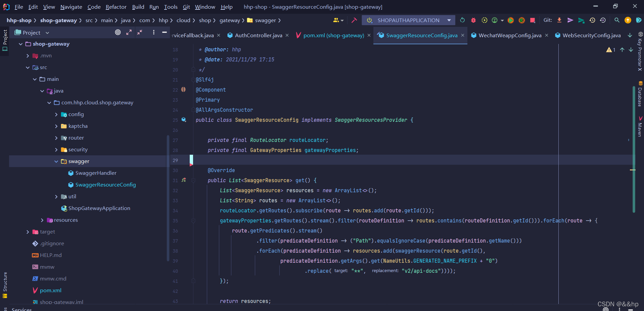
Task: Expand the config package folder
Action: pyautogui.click(x=56, y=114)
